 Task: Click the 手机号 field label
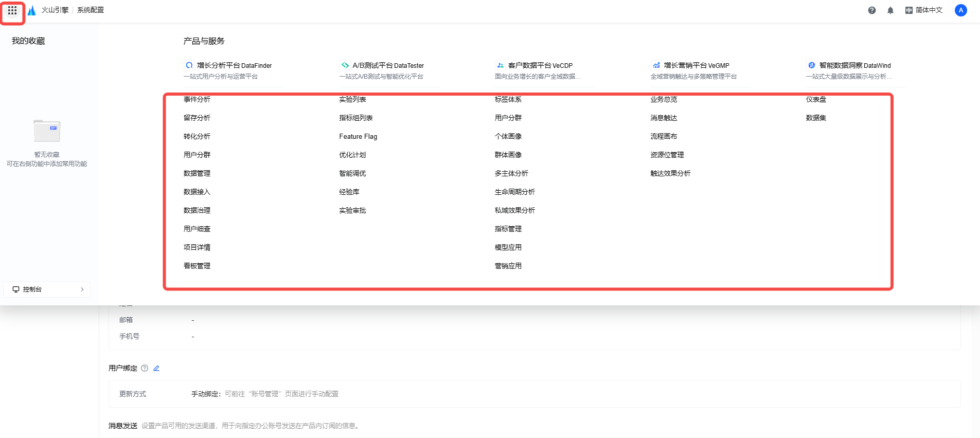click(129, 336)
